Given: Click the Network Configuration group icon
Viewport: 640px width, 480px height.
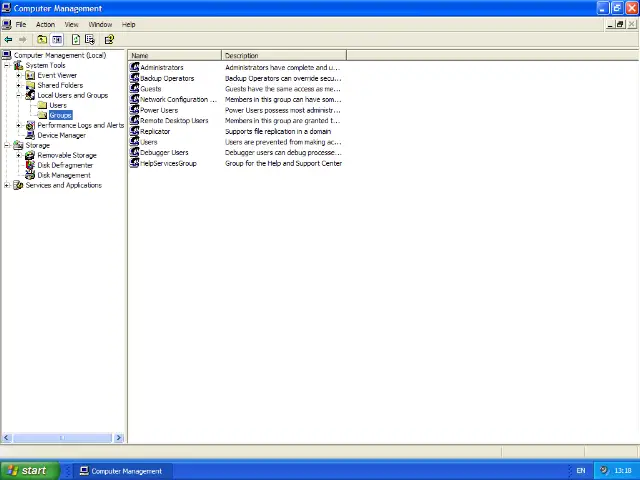Looking at the screenshot, I should click(x=134, y=99).
